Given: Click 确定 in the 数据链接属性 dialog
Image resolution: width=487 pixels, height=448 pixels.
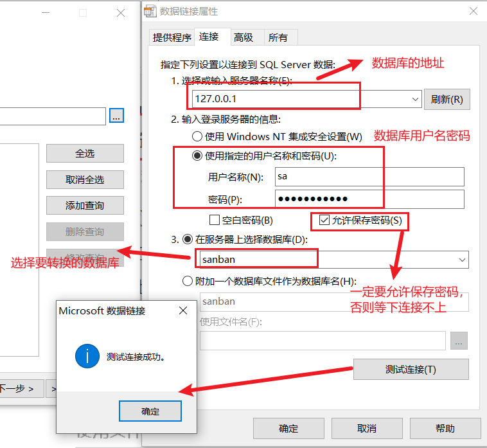Looking at the screenshot, I should tap(288, 429).
